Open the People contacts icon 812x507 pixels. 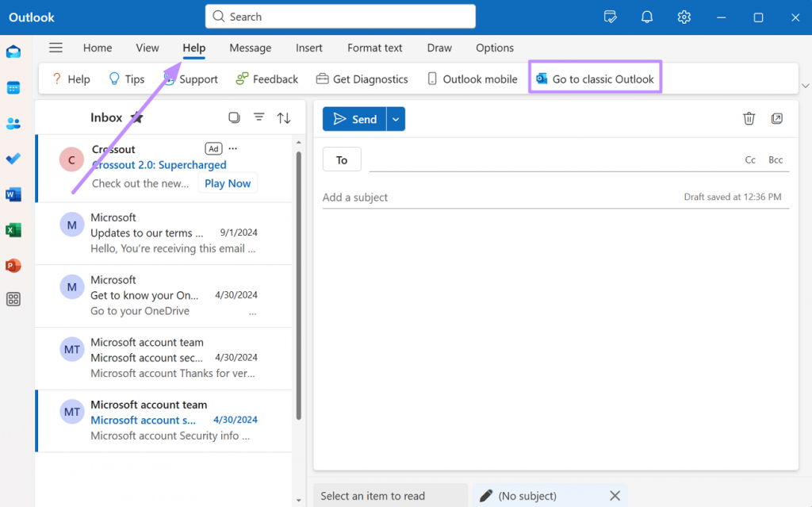coord(13,124)
